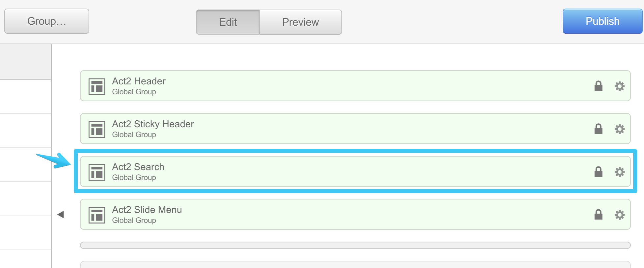Image resolution: width=644 pixels, height=268 pixels.
Task: Click the Act2 Header layout icon
Action: click(97, 86)
